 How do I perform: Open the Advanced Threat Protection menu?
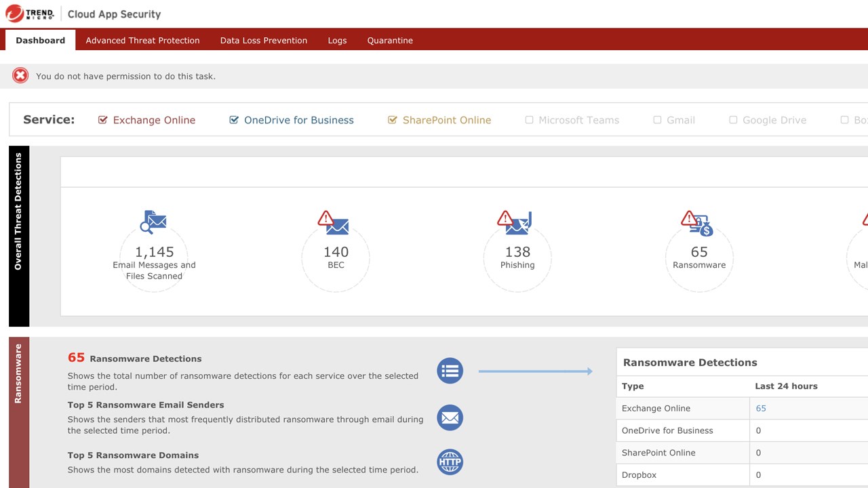142,40
